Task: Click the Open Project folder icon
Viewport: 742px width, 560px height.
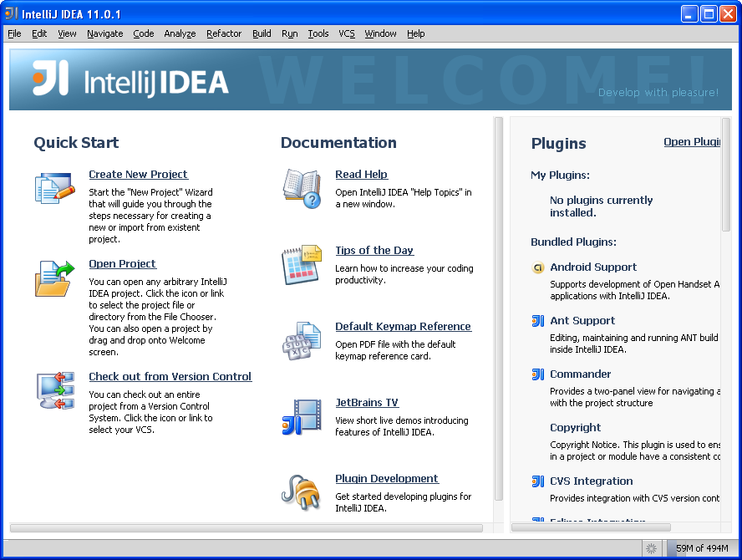Action: pyautogui.click(x=55, y=278)
